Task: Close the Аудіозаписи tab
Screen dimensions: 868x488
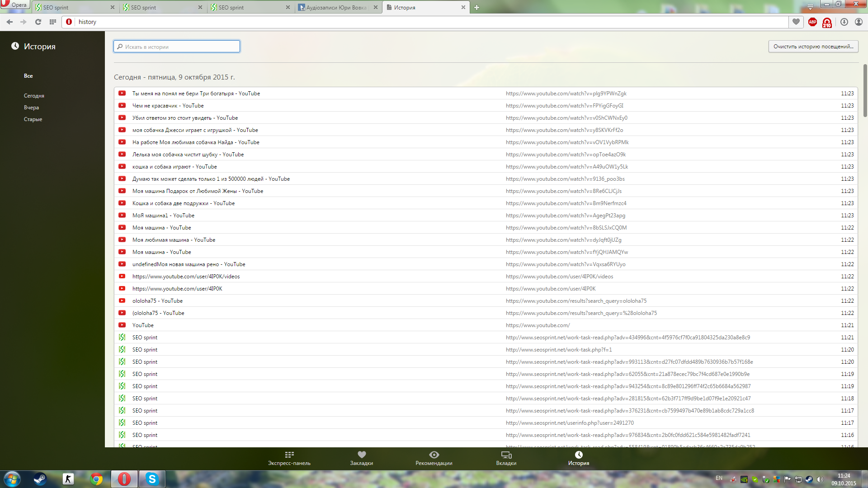Action: 375,7
